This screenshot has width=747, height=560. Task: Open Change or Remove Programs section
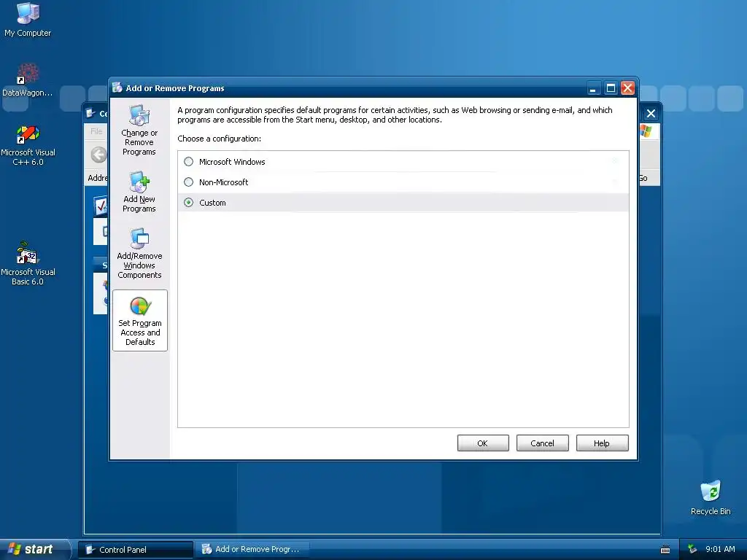coord(139,131)
